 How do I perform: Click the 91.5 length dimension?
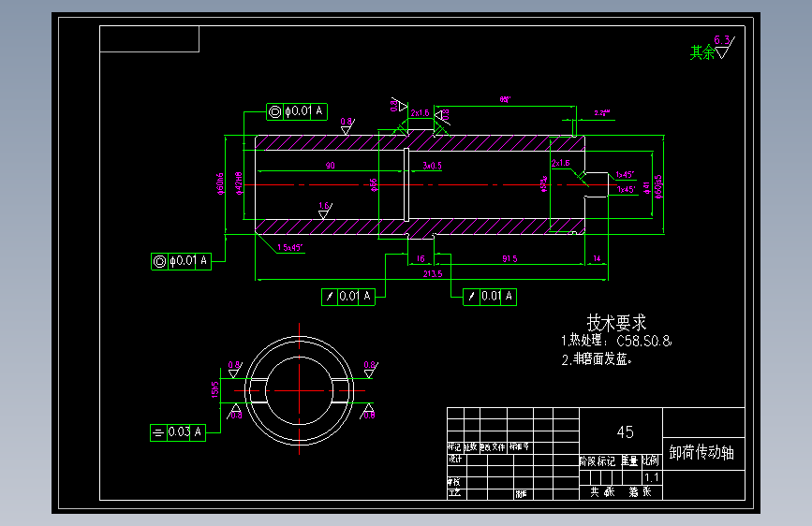coord(509,258)
